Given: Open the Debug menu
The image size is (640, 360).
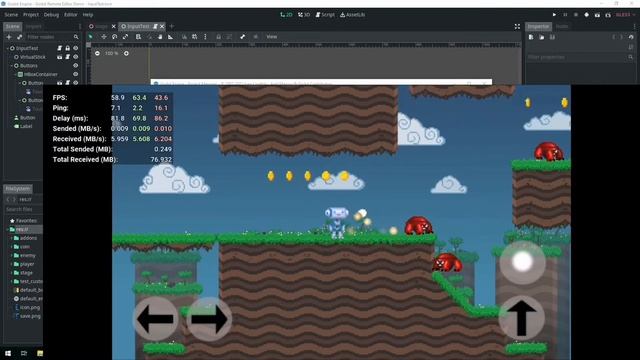Looking at the screenshot, I should [x=51, y=15].
